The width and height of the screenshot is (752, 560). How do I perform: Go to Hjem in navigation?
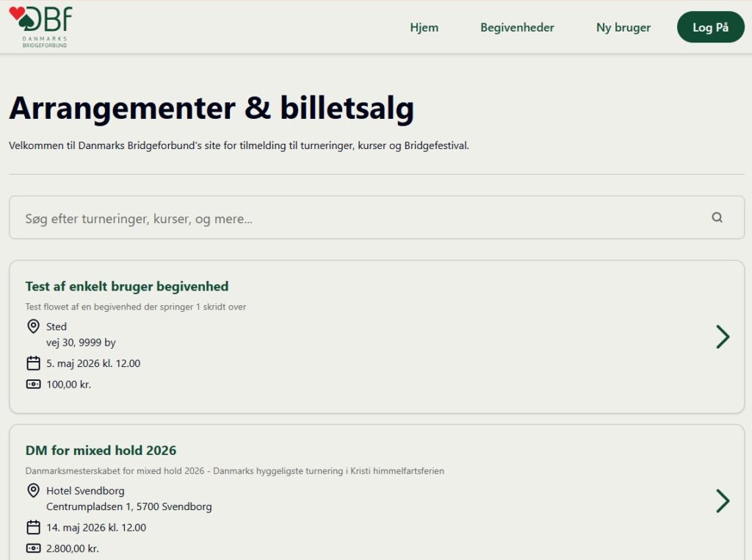[424, 27]
